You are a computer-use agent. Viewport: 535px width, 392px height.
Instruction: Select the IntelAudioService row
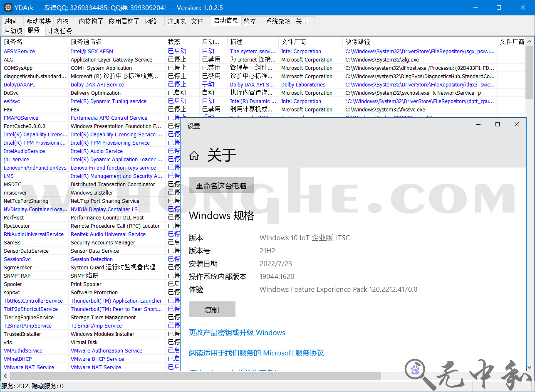point(91,151)
